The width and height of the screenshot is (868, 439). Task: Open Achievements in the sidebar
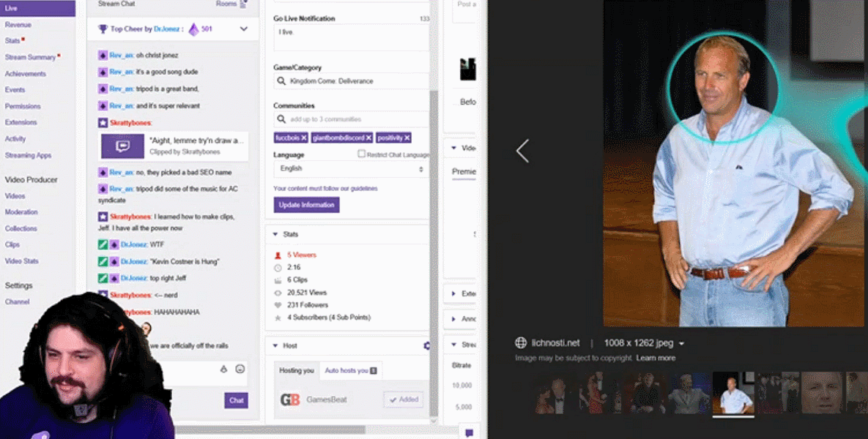[26, 74]
